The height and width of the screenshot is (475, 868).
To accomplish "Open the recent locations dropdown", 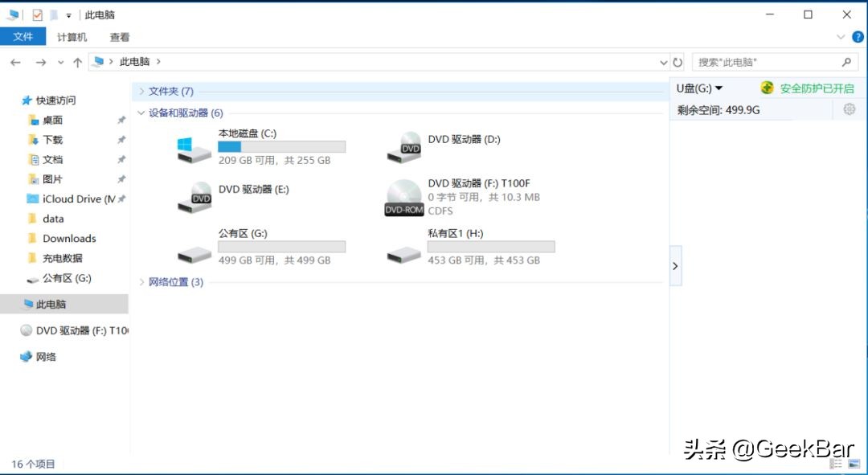I will tap(60, 63).
